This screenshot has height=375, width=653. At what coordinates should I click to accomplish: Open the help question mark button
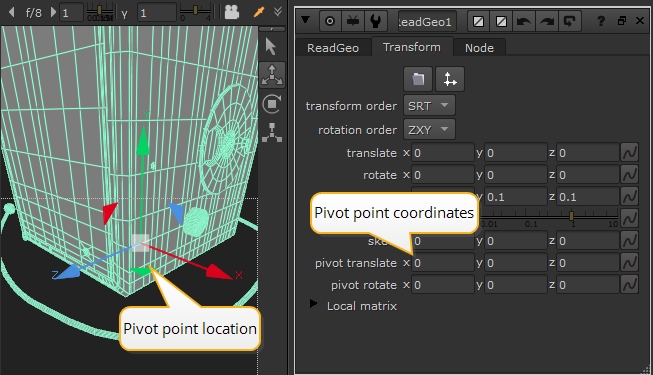(600, 21)
